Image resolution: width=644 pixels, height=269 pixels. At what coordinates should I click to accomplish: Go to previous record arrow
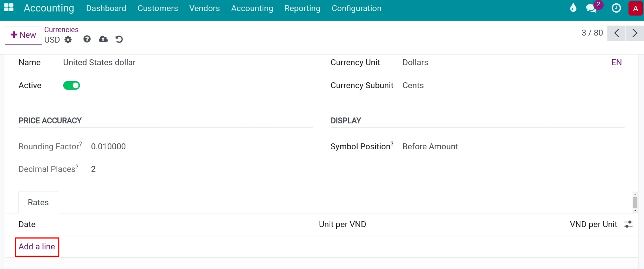617,33
